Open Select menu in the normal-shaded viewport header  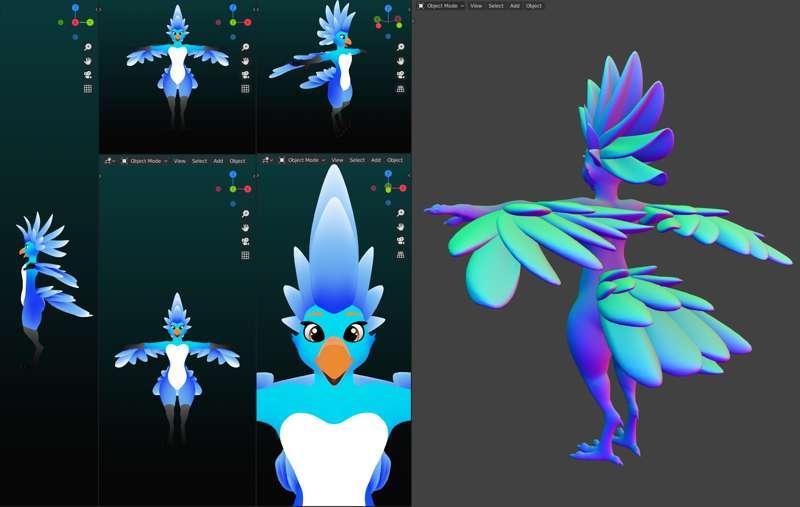click(x=496, y=6)
